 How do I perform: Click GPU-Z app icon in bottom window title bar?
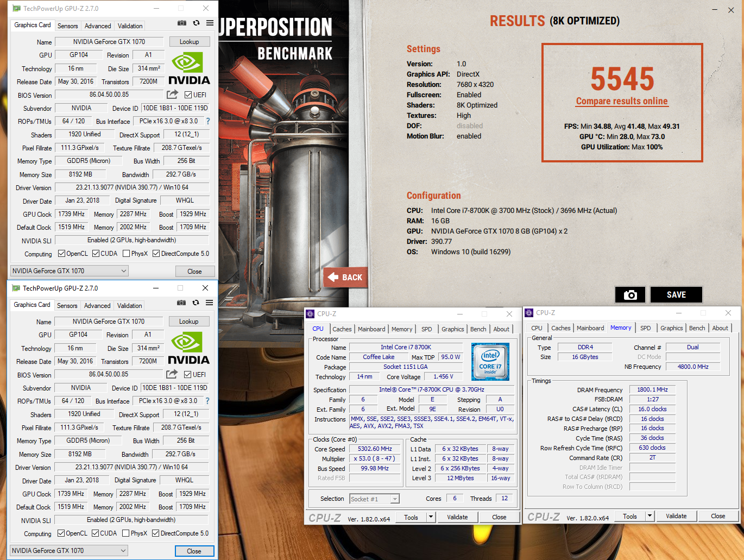[16, 288]
